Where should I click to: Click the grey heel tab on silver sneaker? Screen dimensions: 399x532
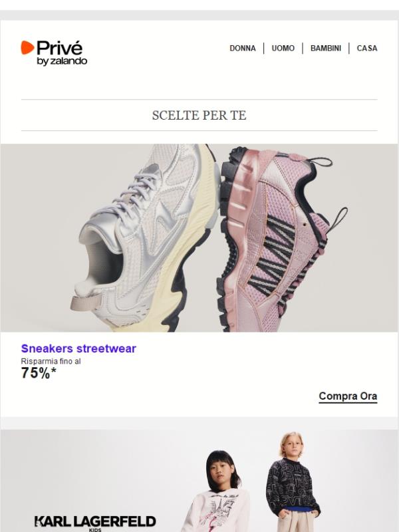pos(86,302)
